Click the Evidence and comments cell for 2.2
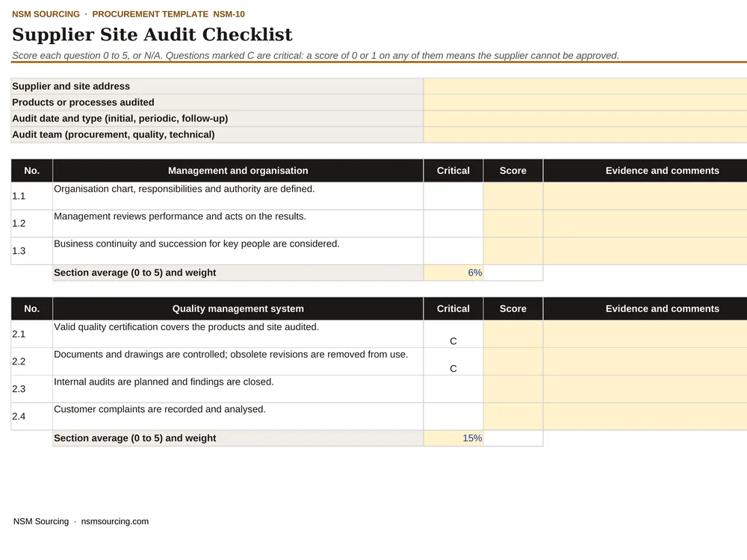 (645, 361)
